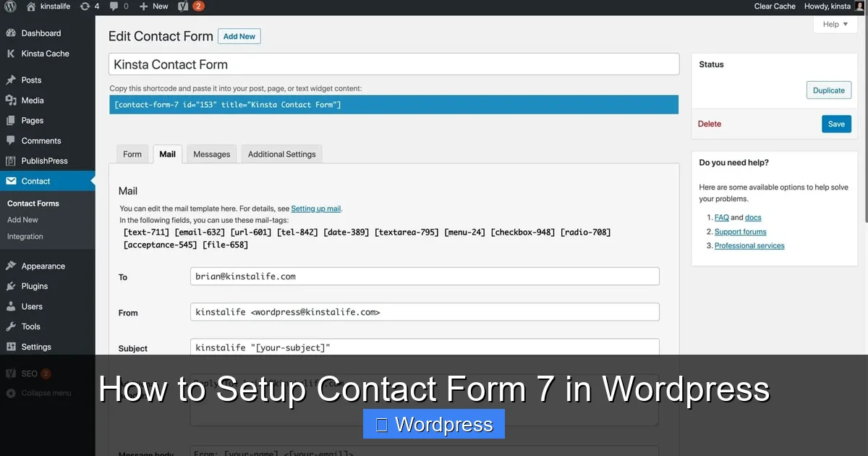Select the [radio-708] mail-tag
Screen dimensions: 868x456
click(x=586, y=232)
